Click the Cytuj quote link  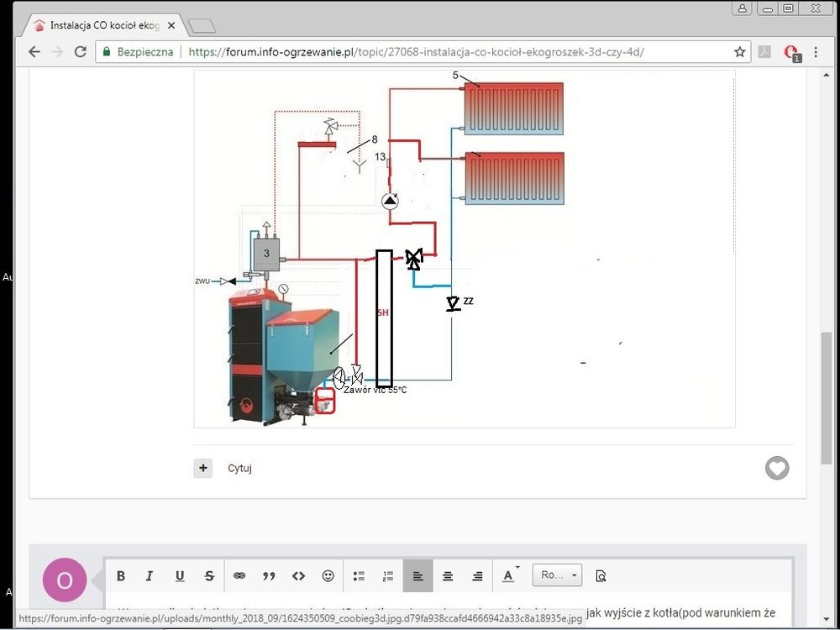(239, 469)
